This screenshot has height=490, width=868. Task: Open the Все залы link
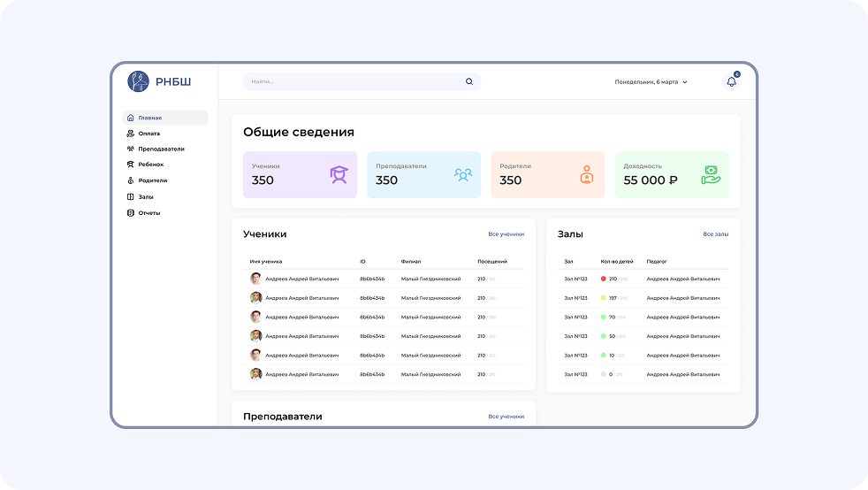coord(715,234)
